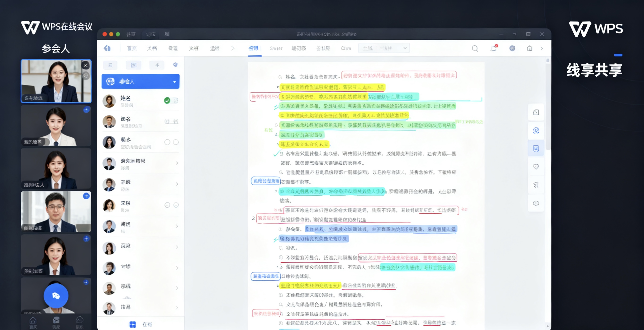Open the combo box dropdown in the top toolbar

pyautogui.click(x=405, y=48)
